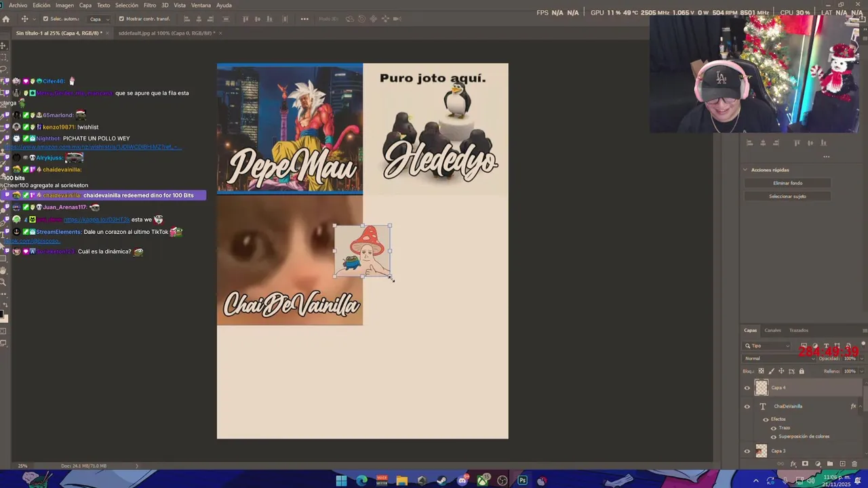The image size is (868, 488).
Task: Open the Windows Start menu
Action: point(341,481)
